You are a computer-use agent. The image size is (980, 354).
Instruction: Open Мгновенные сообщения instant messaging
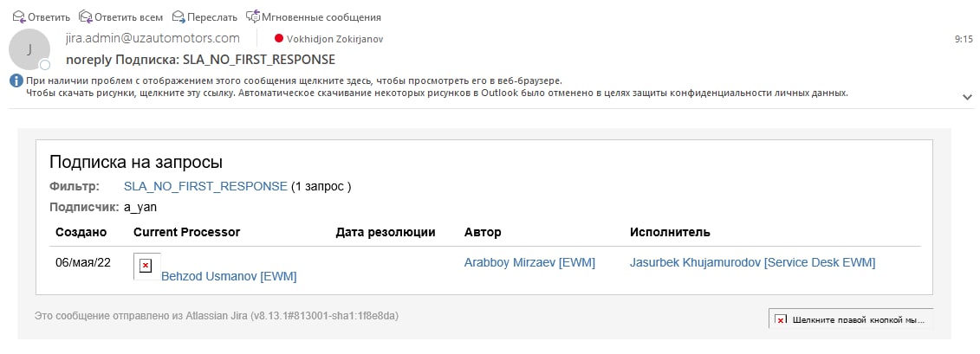pos(313,16)
